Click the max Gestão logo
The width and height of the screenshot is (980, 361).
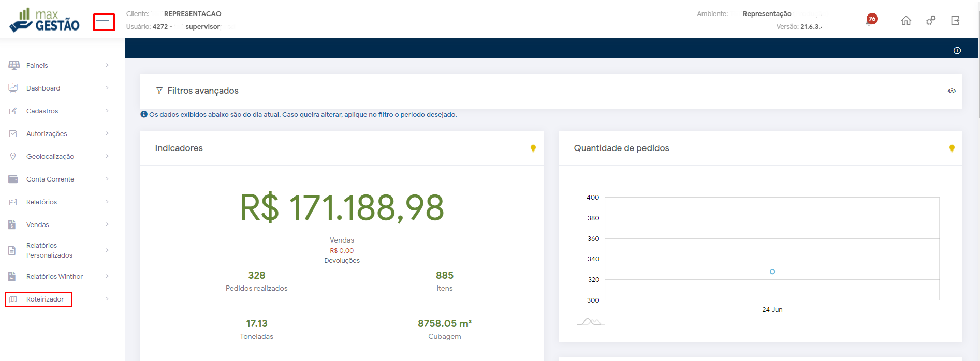pyautogui.click(x=45, y=21)
